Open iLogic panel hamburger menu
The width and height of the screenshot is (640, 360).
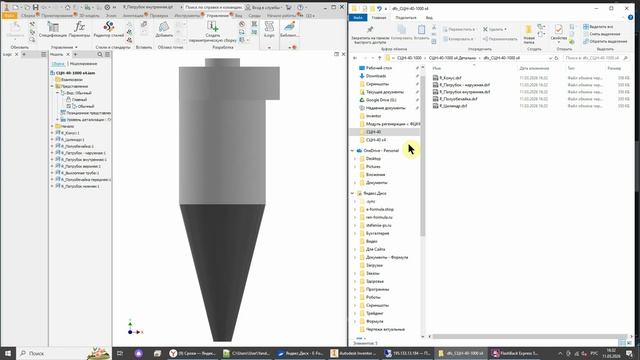pyautogui.click(x=43, y=54)
